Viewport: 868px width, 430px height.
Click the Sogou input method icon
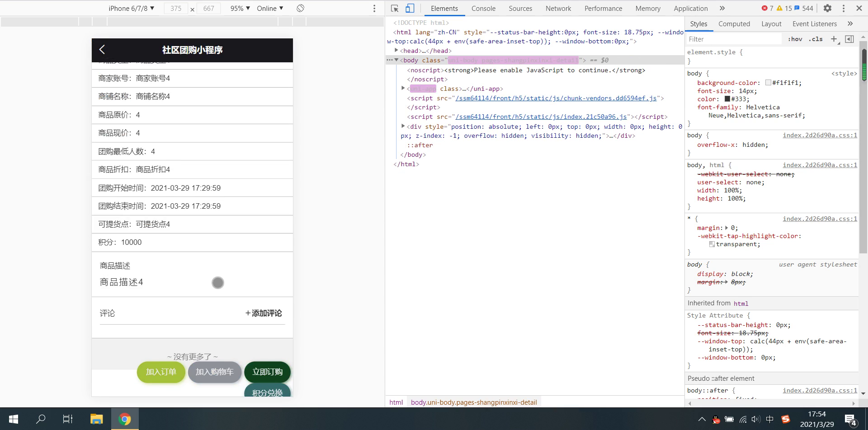(786, 419)
